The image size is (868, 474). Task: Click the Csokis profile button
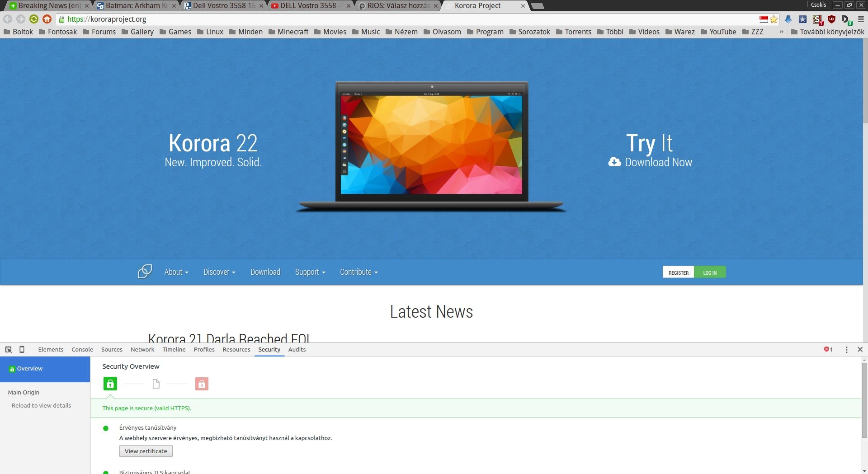coord(818,5)
